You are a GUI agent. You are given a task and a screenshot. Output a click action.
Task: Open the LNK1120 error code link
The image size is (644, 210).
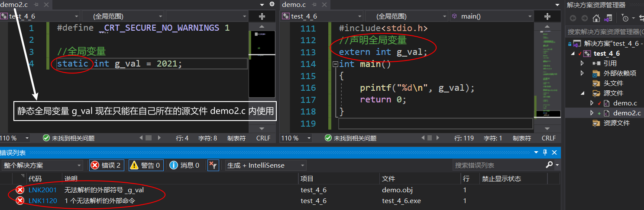click(x=43, y=201)
